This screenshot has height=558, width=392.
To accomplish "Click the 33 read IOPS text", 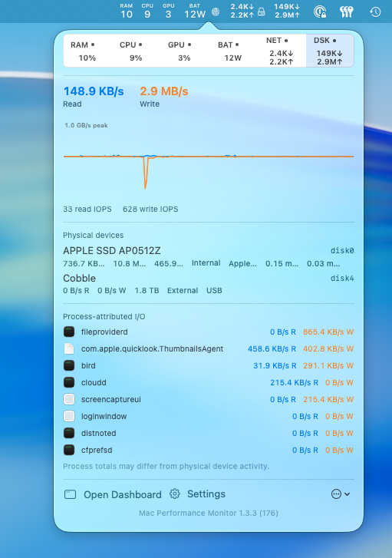I will pos(87,210).
